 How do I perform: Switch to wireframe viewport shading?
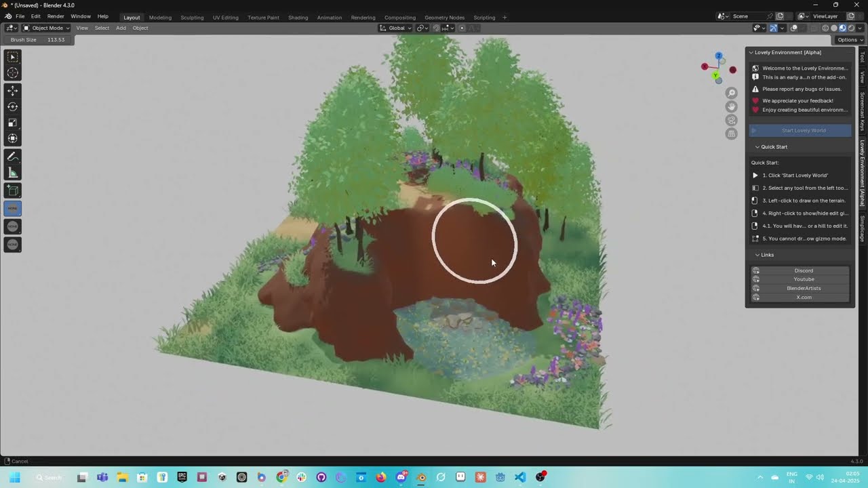(825, 28)
